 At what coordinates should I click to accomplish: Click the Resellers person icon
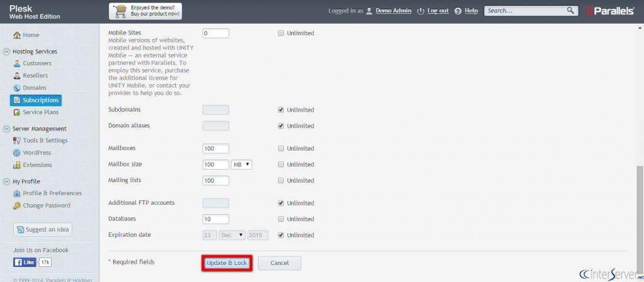17,76
